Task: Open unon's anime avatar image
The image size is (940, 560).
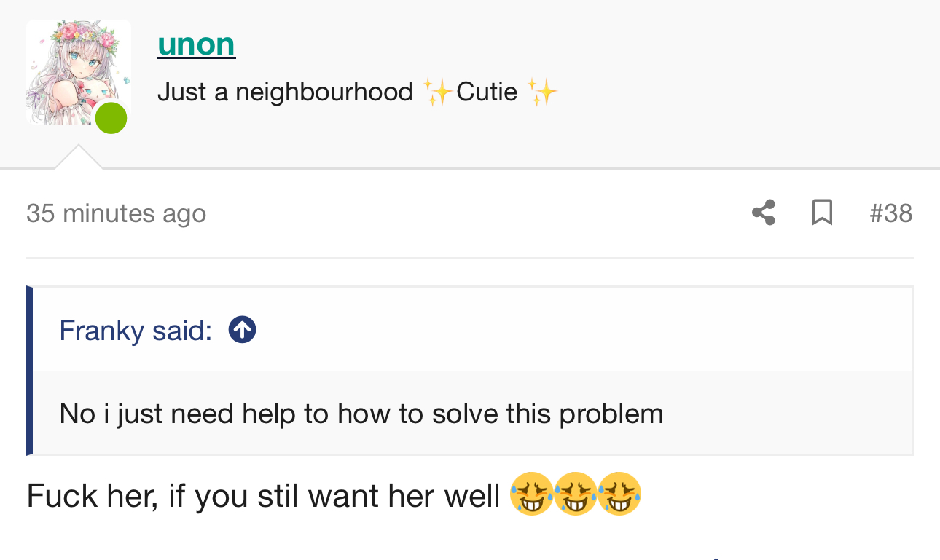Action: click(x=79, y=72)
